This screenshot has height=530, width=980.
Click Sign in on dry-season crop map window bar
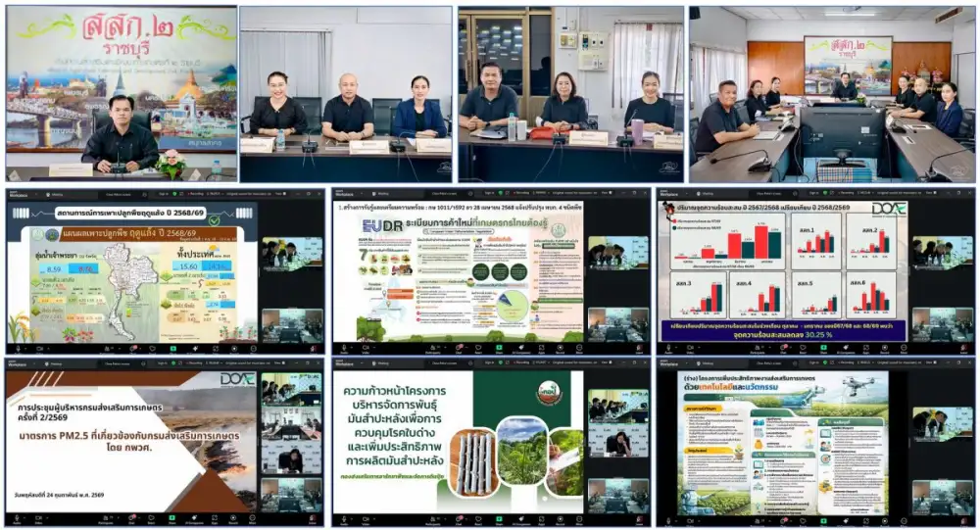coord(164,194)
